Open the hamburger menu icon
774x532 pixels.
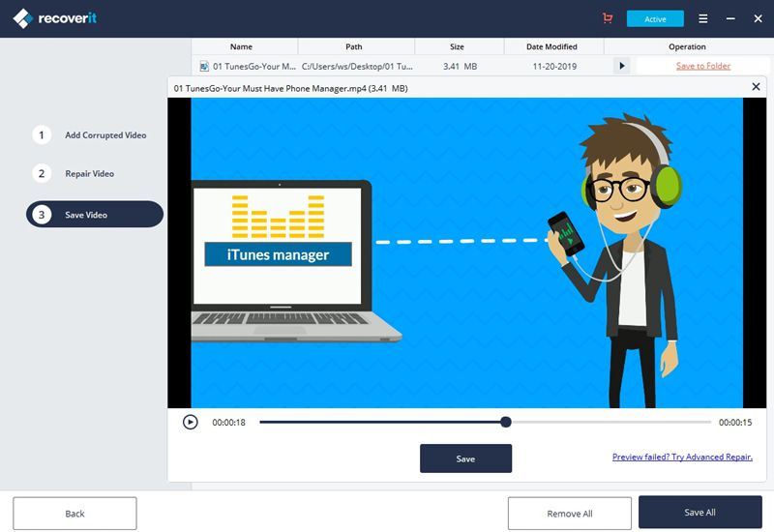coord(703,18)
